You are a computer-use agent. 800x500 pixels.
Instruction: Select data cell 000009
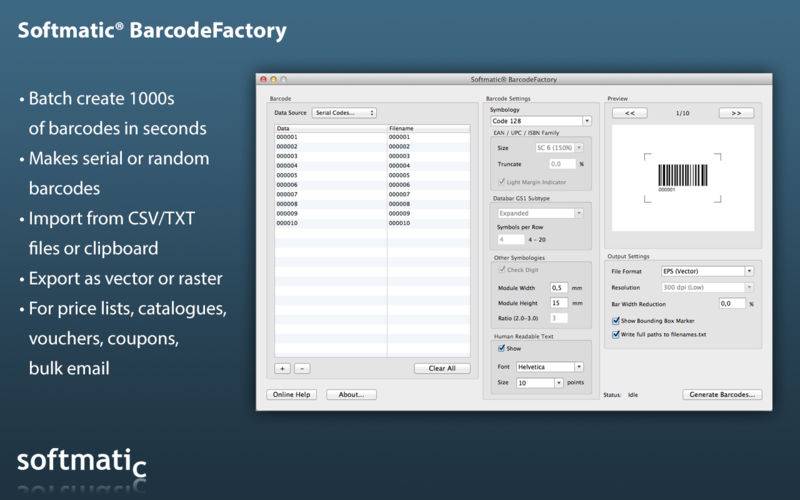pos(331,213)
